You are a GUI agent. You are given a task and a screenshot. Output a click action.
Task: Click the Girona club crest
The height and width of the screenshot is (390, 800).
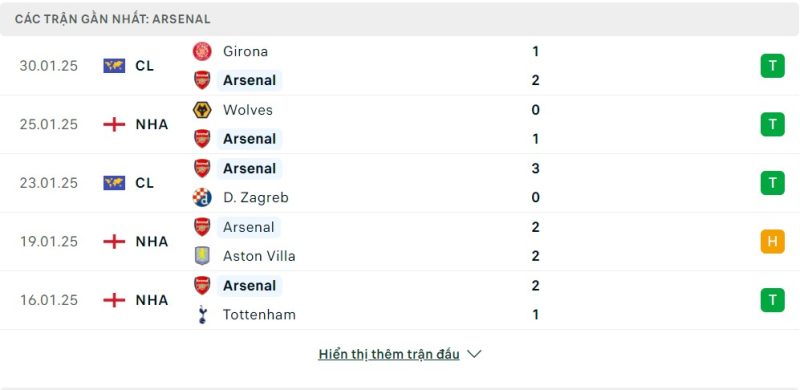[202, 52]
